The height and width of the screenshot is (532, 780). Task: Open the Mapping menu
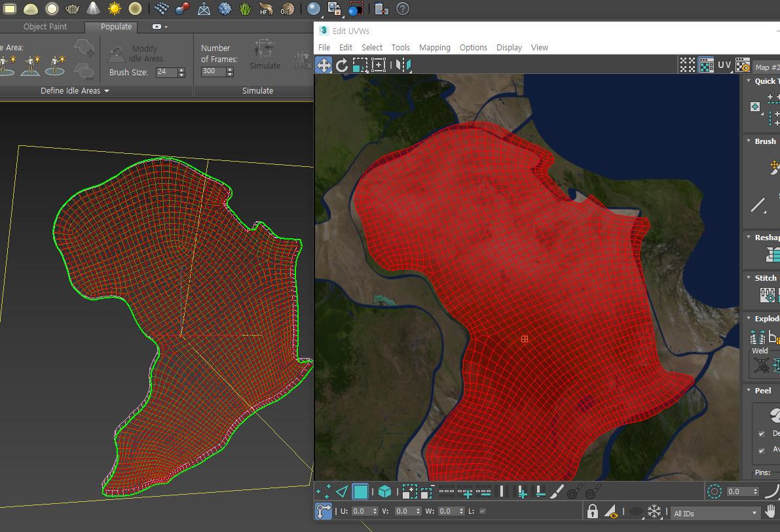434,48
